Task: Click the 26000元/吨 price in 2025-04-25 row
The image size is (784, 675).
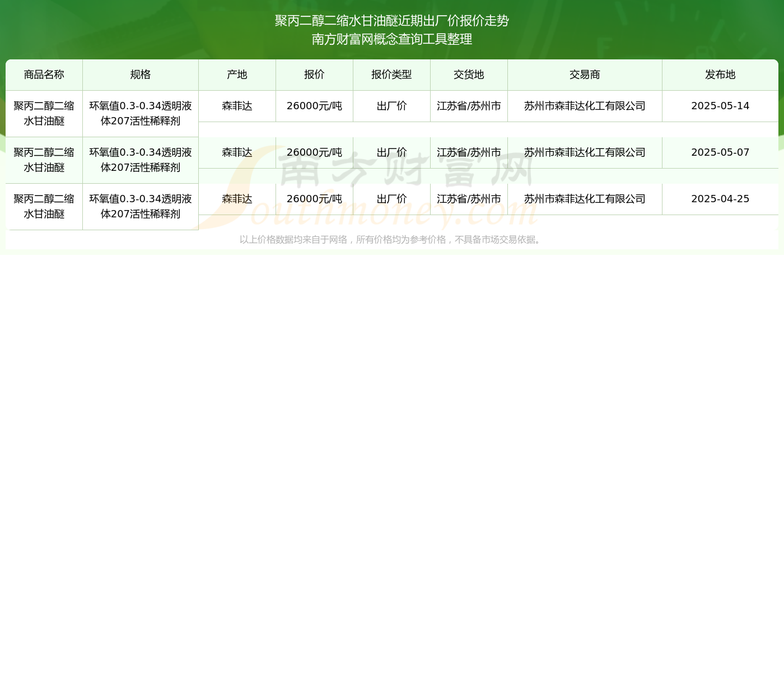Action: click(315, 199)
